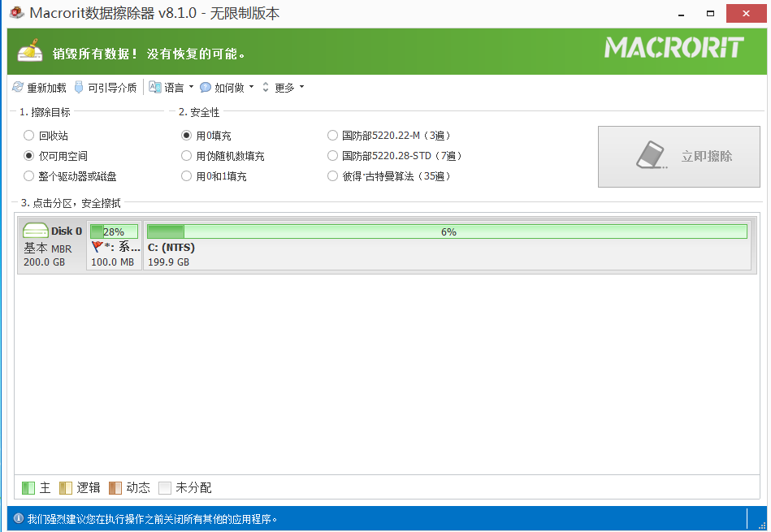Click the Macrorit app icon in the title bar
The image size is (771, 532).
pyautogui.click(x=17, y=12)
